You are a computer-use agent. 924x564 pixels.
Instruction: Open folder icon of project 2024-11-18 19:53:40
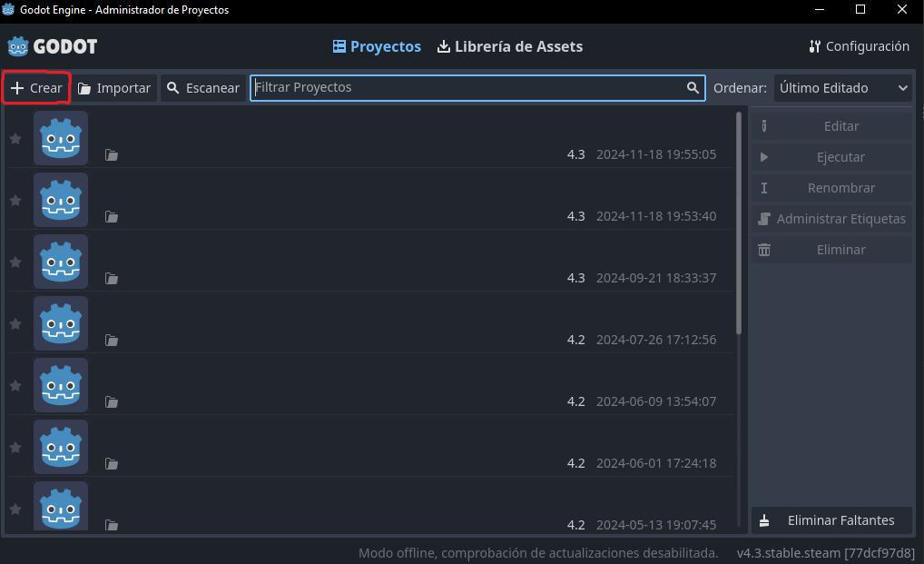(112, 217)
